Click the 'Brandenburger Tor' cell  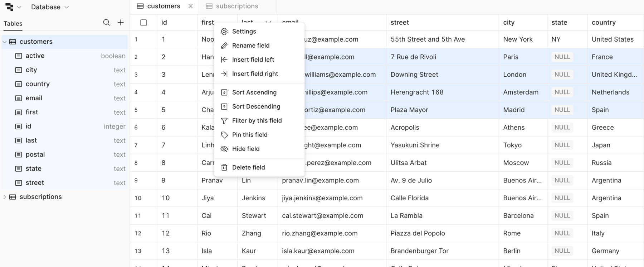443,251
